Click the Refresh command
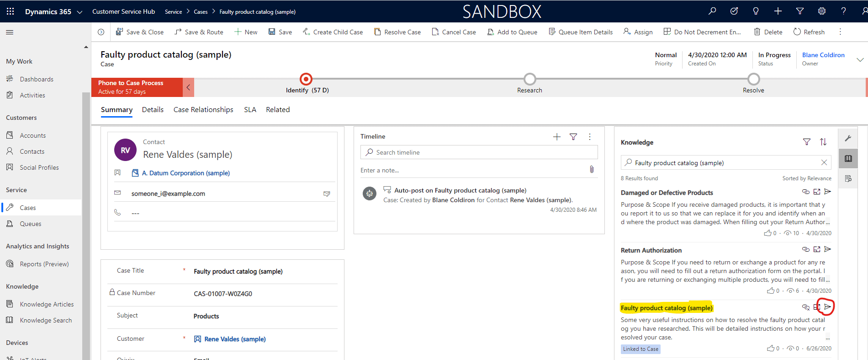 tap(809, 32)
